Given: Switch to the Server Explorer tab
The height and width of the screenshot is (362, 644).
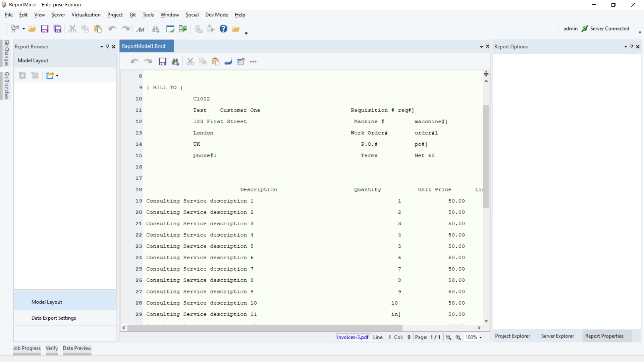Looking at the screenshot, I should click(557, 336).
